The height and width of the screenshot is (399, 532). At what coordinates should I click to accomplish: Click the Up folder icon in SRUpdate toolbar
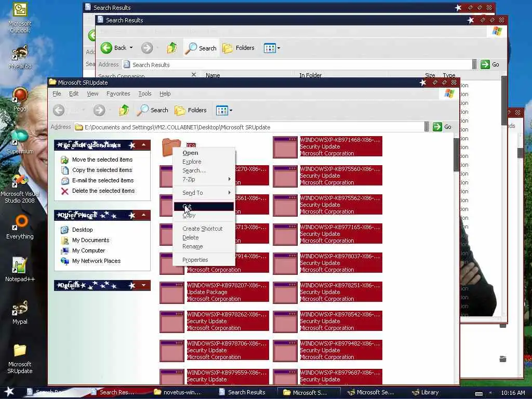pos(124,110)
